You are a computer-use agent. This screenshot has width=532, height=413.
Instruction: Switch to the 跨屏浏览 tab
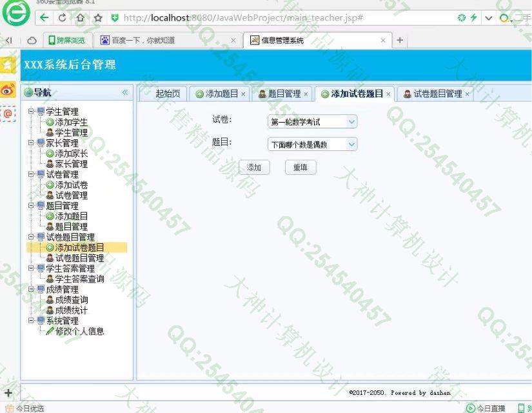point(67,41)
